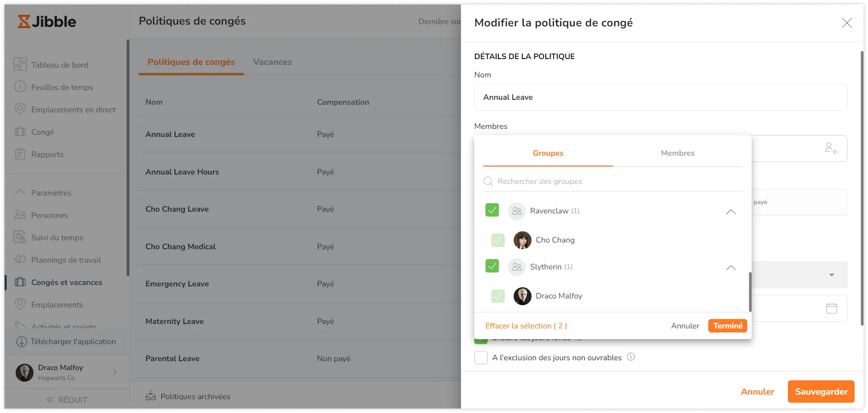
Task: Click the Sauvegarder button
Action: point(821,391)
